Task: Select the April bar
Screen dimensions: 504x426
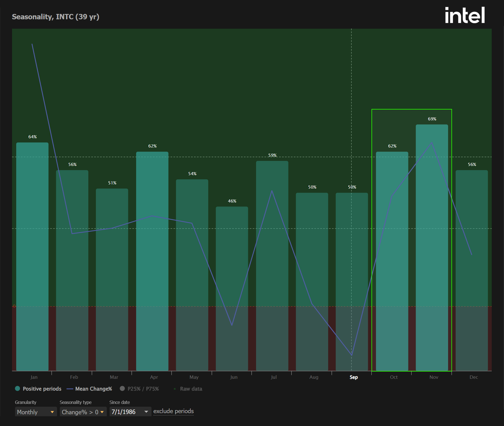Action: click(x=152, y=261)
